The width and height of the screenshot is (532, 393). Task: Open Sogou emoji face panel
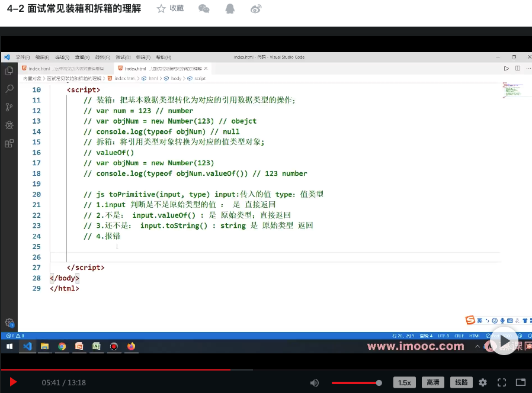tap(495, 320)
